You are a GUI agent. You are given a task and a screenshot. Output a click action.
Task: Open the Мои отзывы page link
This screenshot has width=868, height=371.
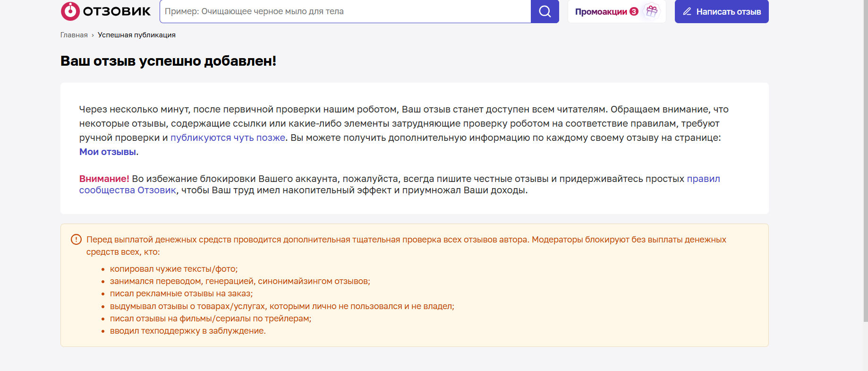pos(108,152)
